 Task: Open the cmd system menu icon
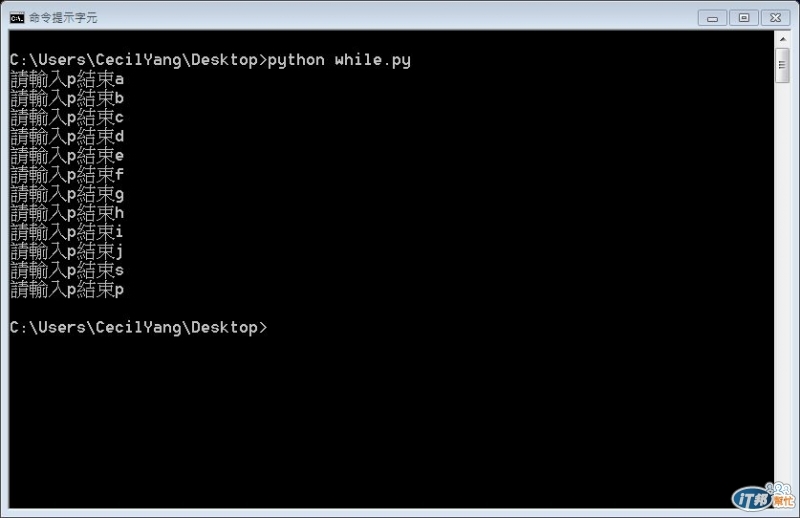coord(16,18)
